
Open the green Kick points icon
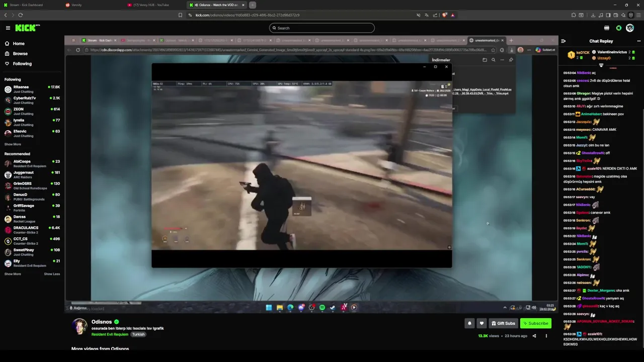tap(619, 28)
